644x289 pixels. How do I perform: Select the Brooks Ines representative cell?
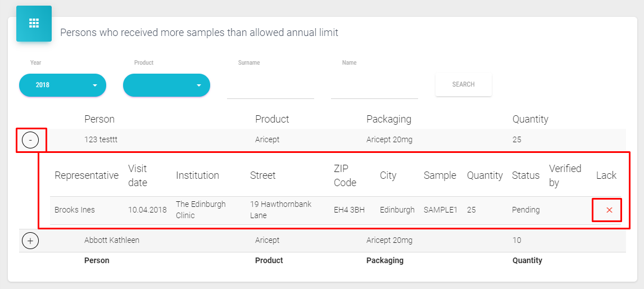tap(75, 210)
